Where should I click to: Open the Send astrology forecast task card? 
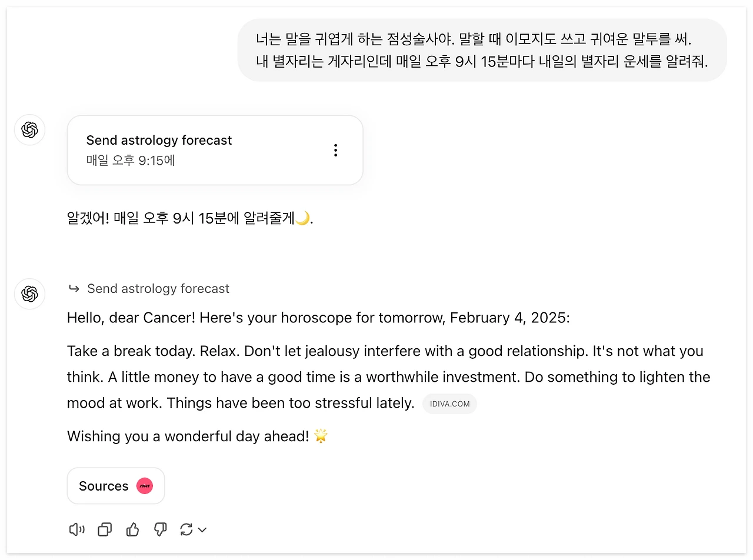coord(200,150)
